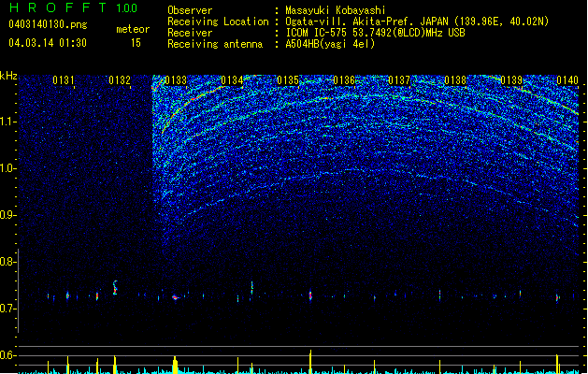The image size is (588, 374).
Task: Click the 0135 time marker
Action: (288, 80)
